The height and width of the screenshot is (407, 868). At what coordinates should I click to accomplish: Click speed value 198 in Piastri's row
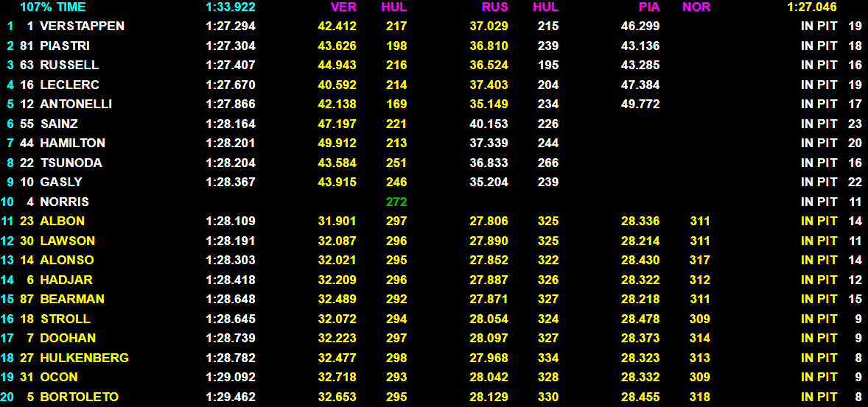[396, 46]
